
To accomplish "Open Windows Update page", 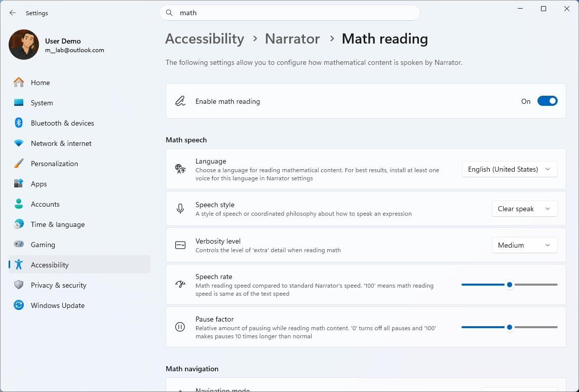I will [80, 305].
